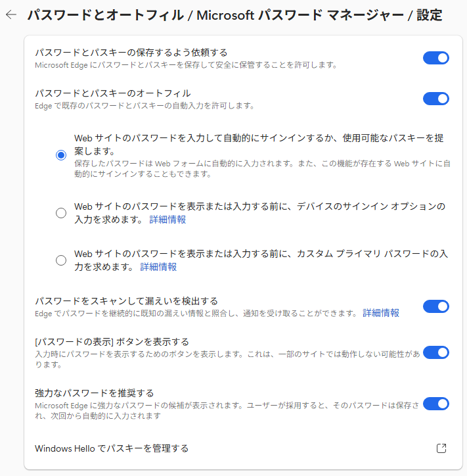
Task: Choose custom primary password radio button
Action: click(x=61, y=260)
